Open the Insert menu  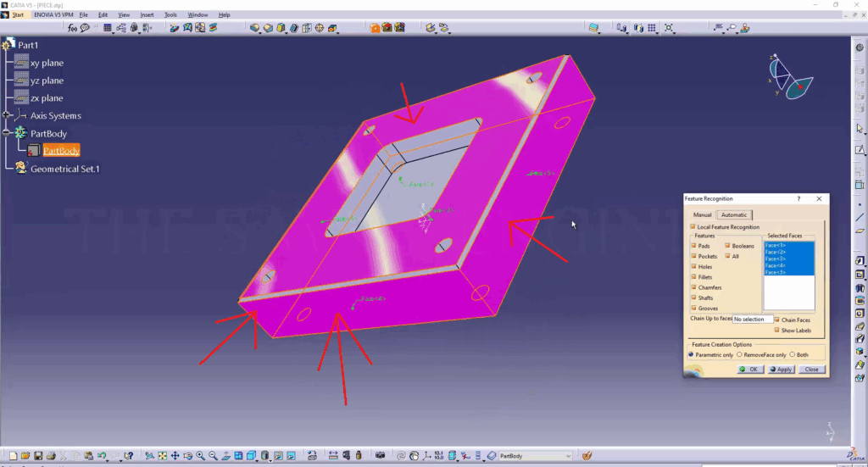point(147,15)
